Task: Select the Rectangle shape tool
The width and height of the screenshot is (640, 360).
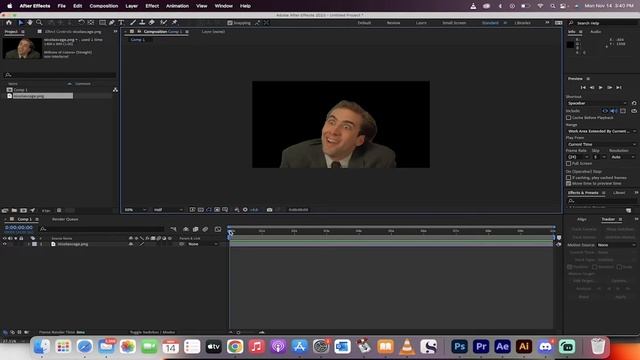Action: [x=102, y=23]
